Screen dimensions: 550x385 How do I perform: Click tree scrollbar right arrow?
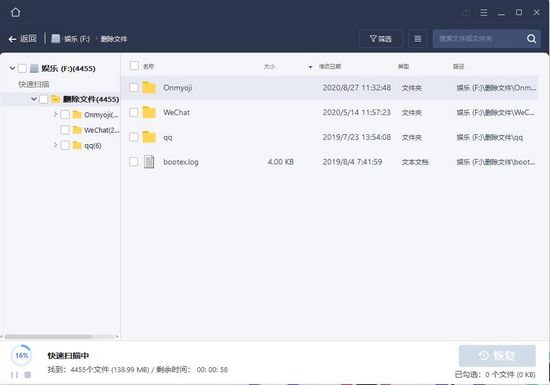[x=117, y=337]
